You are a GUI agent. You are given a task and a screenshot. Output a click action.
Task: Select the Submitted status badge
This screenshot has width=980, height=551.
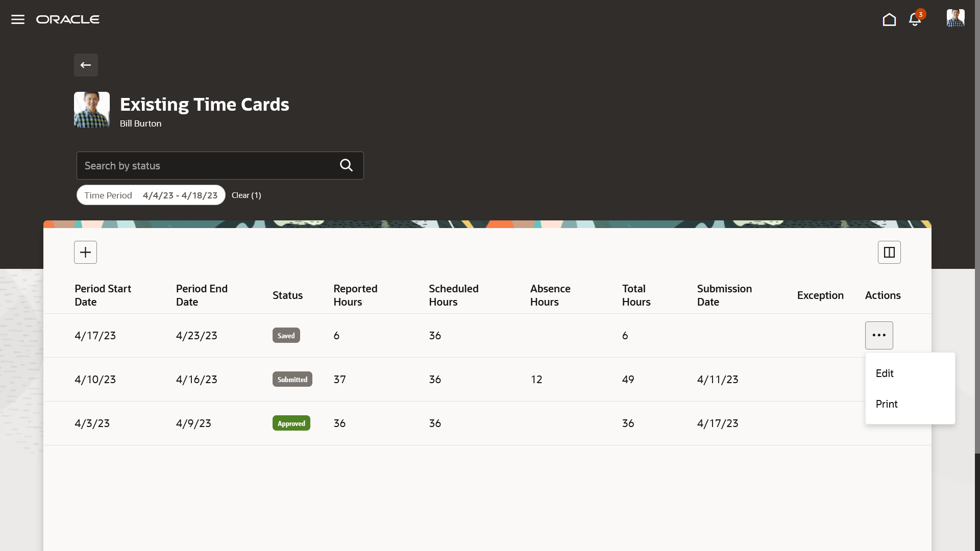pyautogui.click(x=292, y=379)
